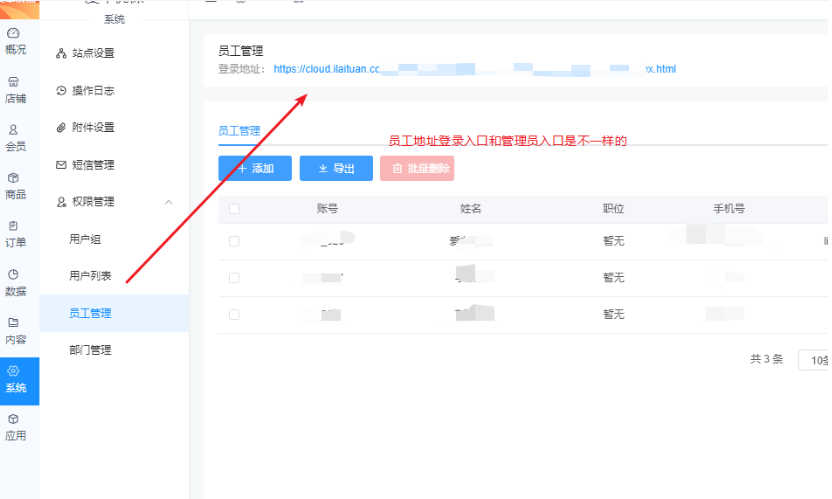The height and width of the screenshot is (499, 832).
Task: Click the 职位 column header
Action: (x=613, y=209)
